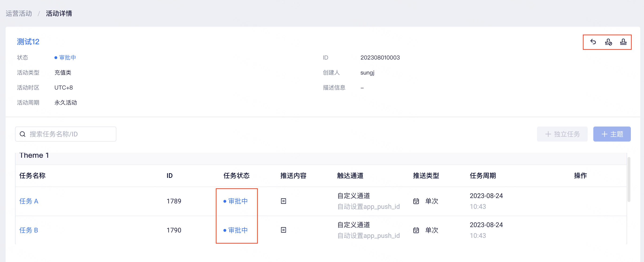Click the 操作 column header
The height and width of the screenshot is (262, 644).
click(580, 176)
